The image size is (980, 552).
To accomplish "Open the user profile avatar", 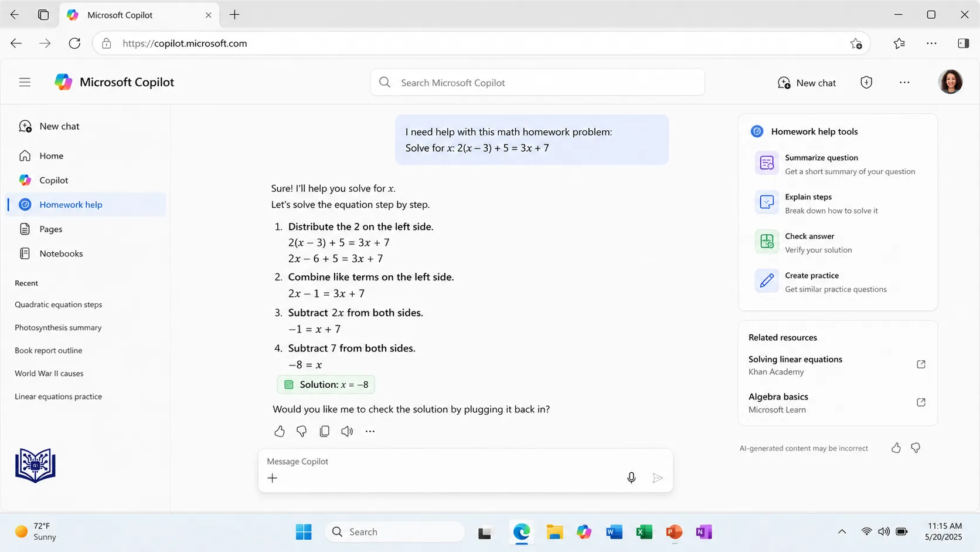I will point(950,82).
